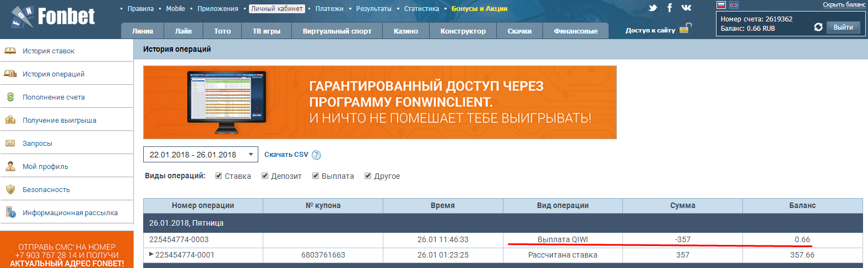Toggle the Другое checkbox

(x=368, y=176)
